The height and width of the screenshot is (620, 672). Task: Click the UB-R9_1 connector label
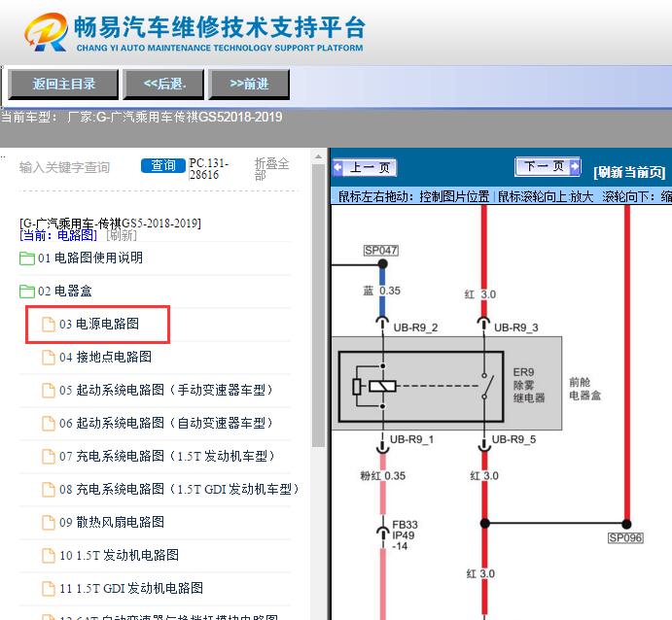tap(412, 440)
